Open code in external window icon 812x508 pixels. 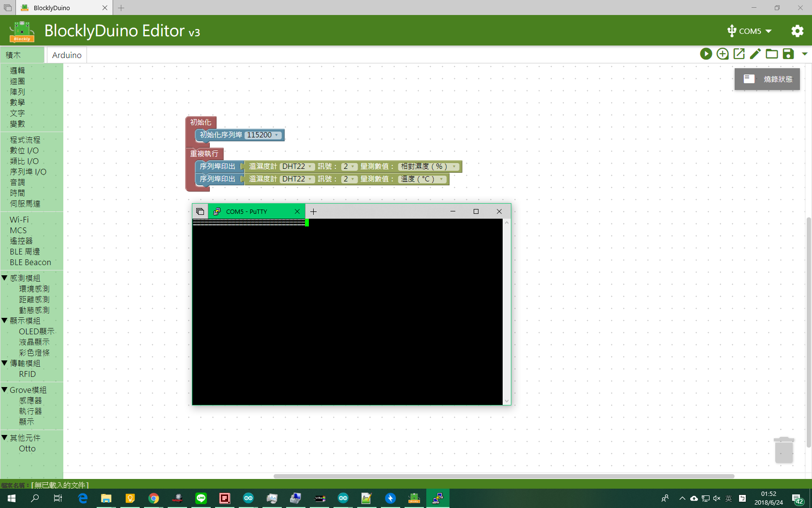click(x=739, y=54)
